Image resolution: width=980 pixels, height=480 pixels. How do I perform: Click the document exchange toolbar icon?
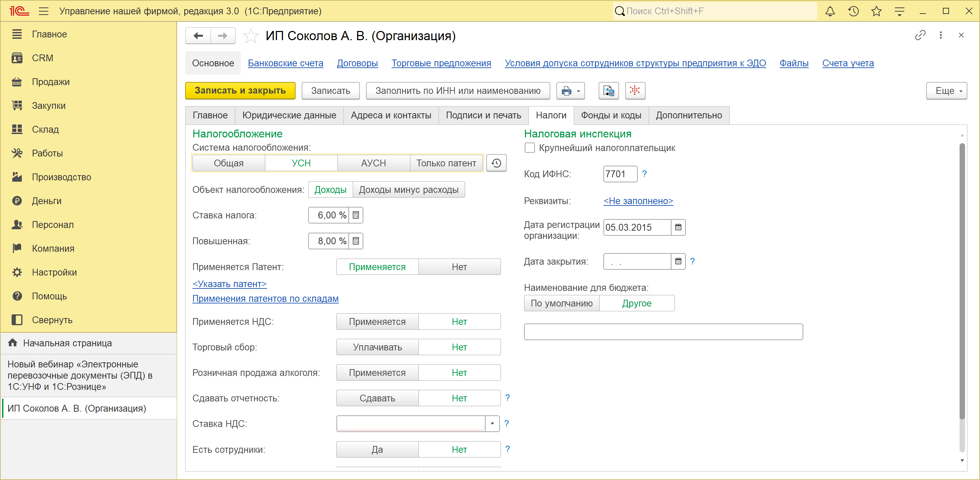(608, 91)
